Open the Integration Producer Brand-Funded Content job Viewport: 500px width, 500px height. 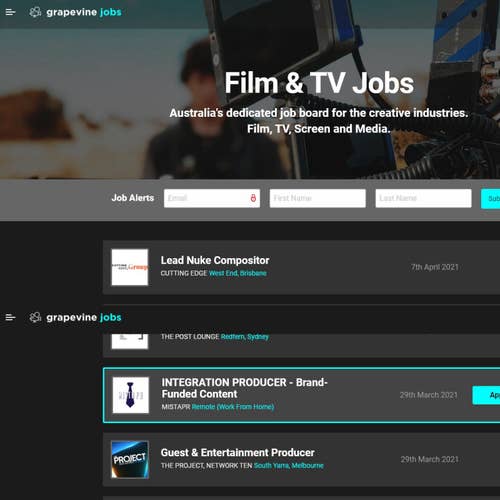coord(245,388)
